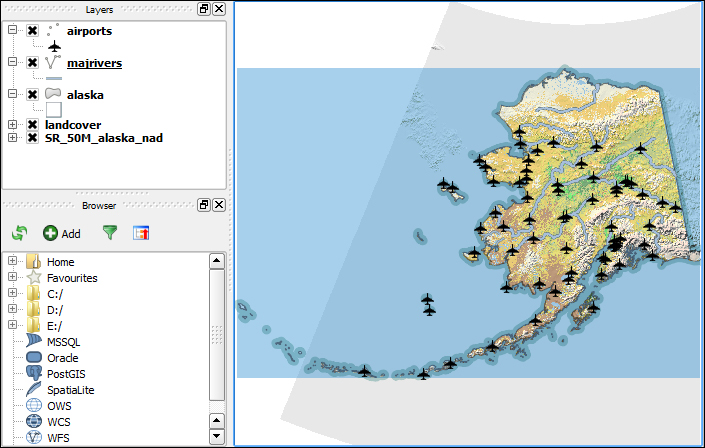Expand the Home folder in Browser
Image resolution: width=705 pixels, height=448 pixels.
(x=12, y=262)
